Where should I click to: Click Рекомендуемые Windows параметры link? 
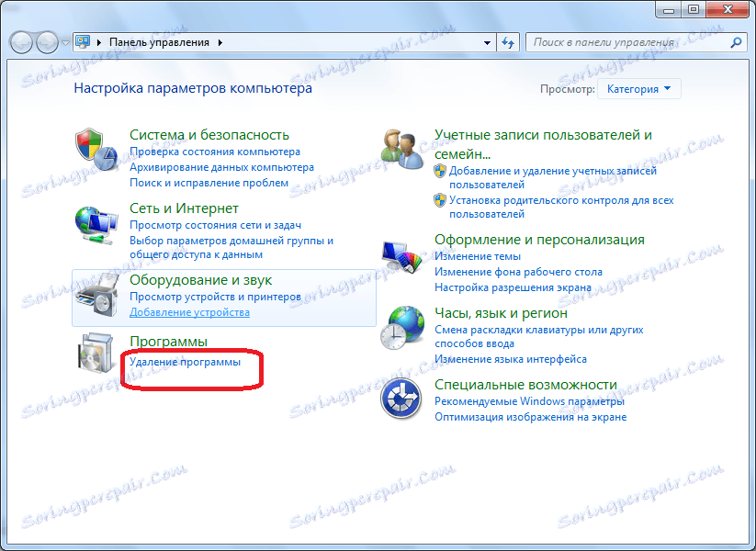point(529,401)
